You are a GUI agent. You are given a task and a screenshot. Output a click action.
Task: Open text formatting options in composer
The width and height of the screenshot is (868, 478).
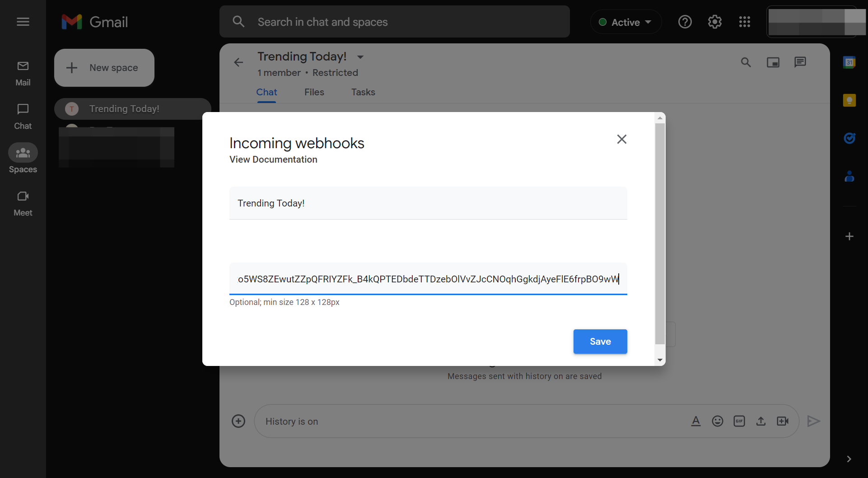(x=696, y=421)
